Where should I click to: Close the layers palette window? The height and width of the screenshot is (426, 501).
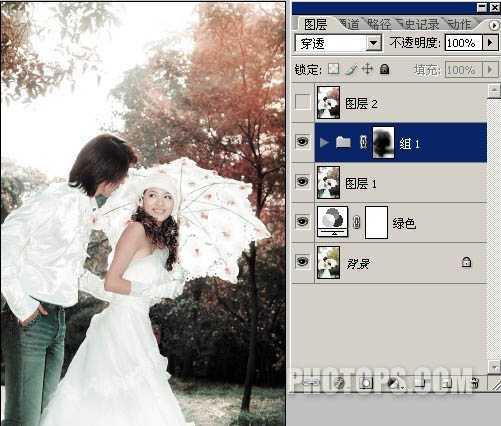tap(494, 7)
